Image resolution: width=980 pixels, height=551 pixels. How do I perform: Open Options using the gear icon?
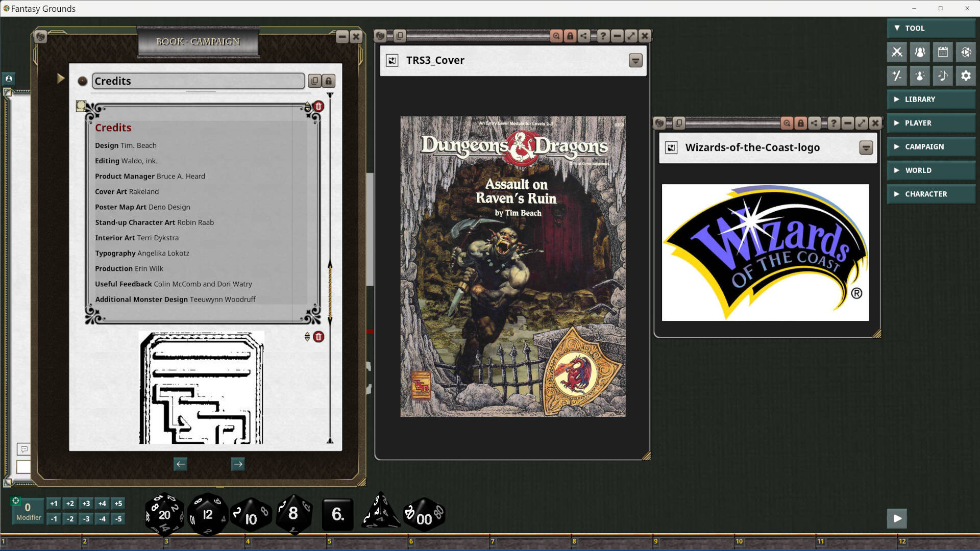(966, 76)
